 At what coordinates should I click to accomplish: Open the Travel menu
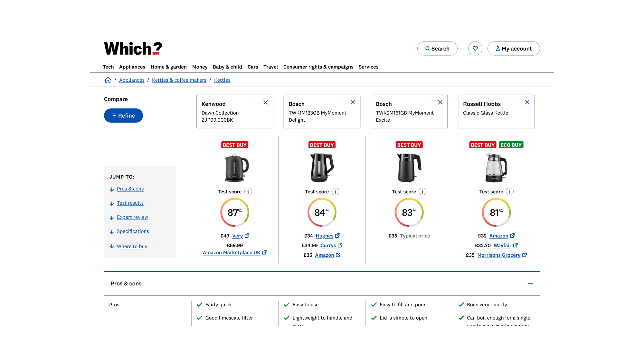(270, 67)
